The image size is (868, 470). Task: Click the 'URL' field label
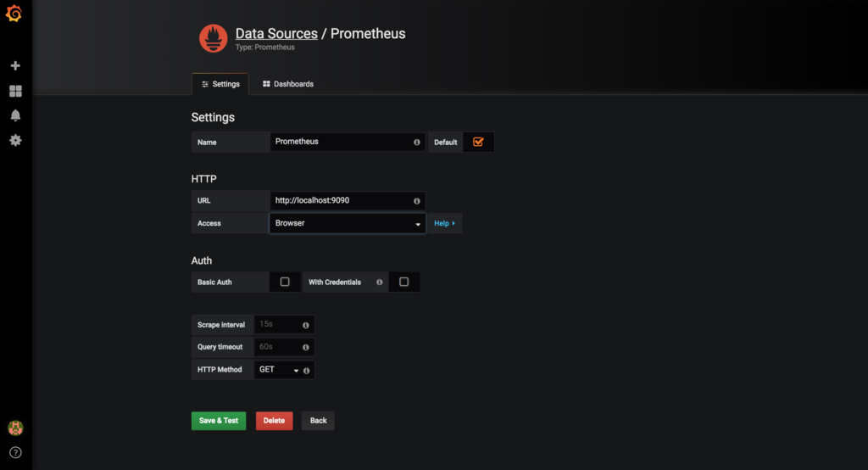[204, 200]
